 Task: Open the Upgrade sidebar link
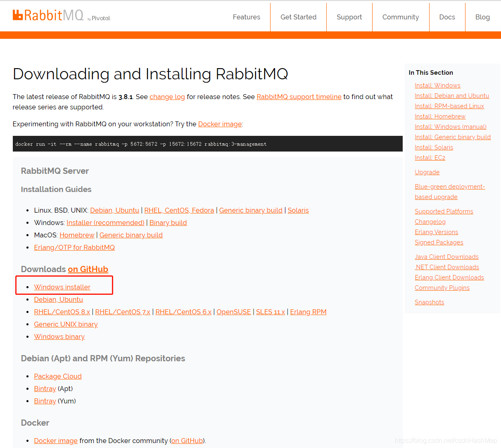[x=427, y=172]
